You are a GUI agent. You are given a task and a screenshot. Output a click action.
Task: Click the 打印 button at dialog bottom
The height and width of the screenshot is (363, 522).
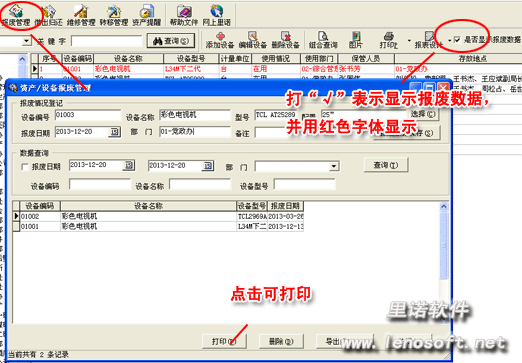pos(224,341)
